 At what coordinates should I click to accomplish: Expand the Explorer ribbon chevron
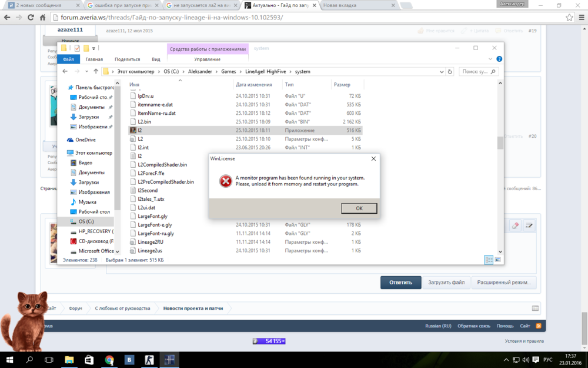tap(490, 59)
